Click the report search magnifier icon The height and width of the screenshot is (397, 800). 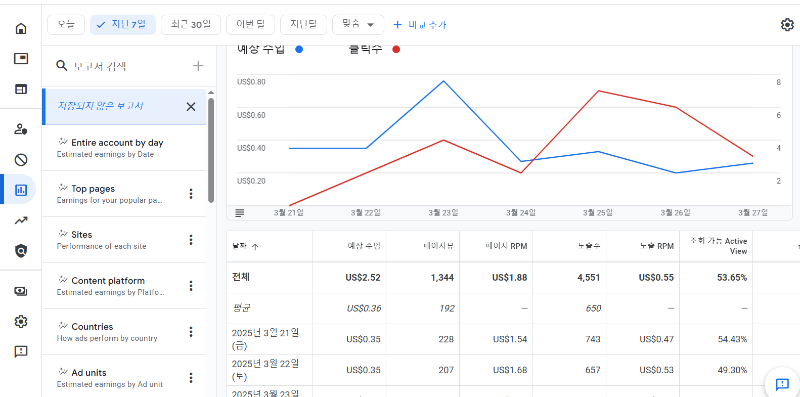click(62, 66)
